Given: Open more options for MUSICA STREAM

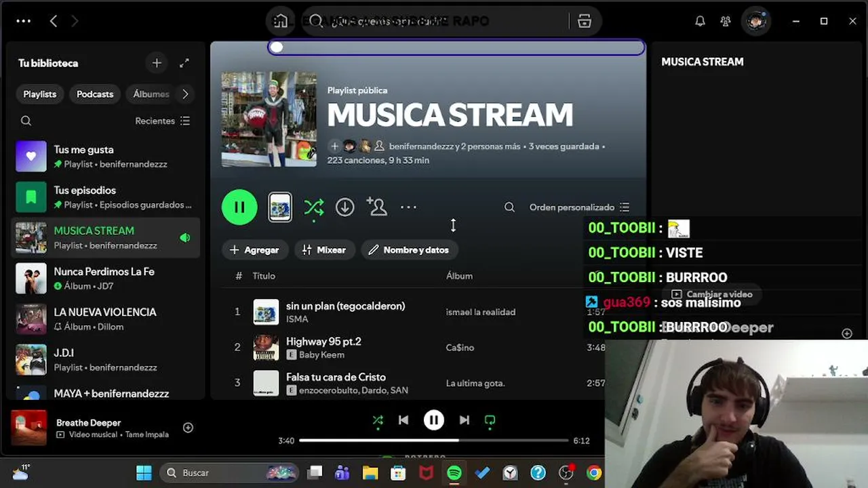Looking at the screenshot, I should pos(408,207).
